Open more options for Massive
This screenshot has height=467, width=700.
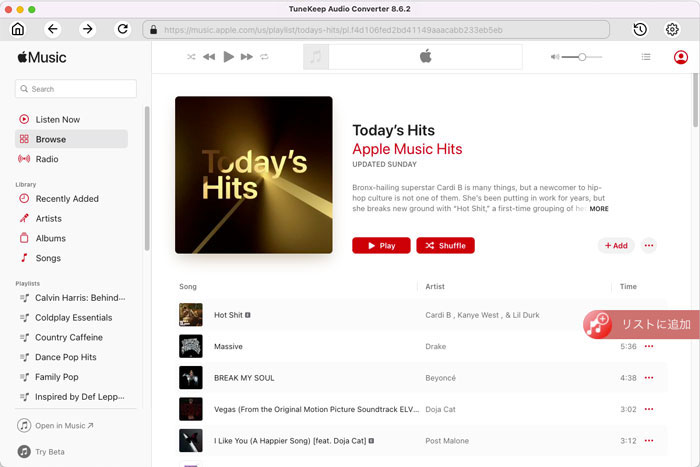click(649, 346)
